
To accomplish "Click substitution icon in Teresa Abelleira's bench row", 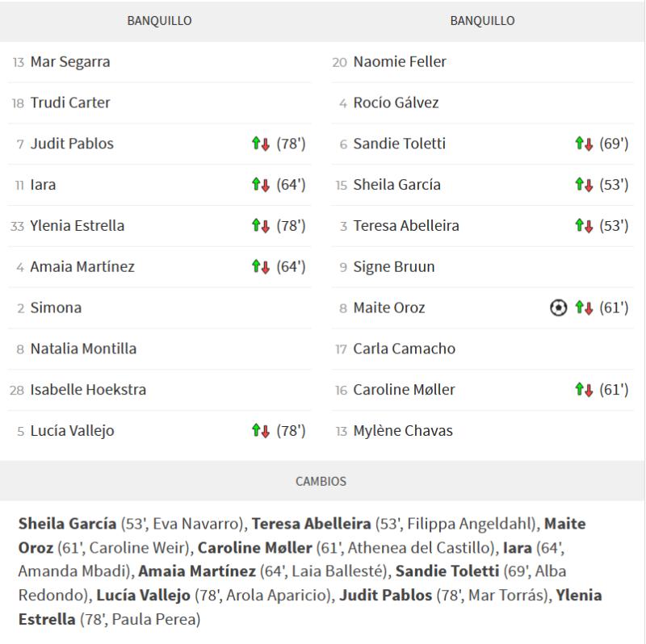I will pyautogui.click(x=583, y=226).
